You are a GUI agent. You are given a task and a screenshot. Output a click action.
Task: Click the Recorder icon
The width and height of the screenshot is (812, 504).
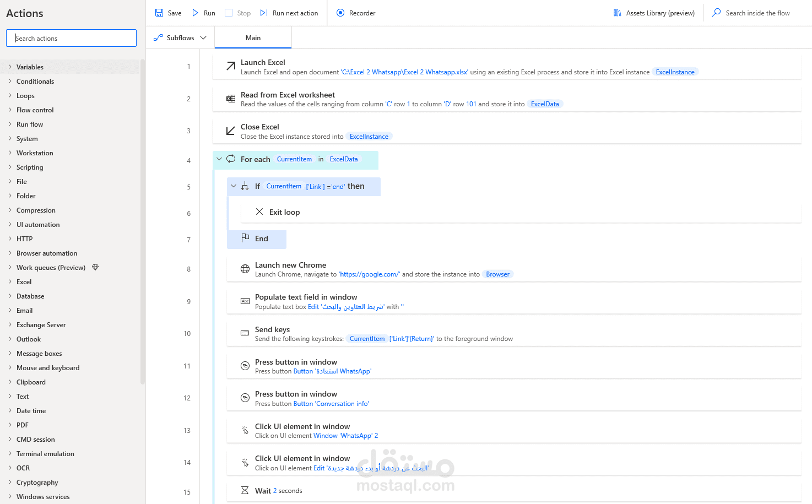340,13
